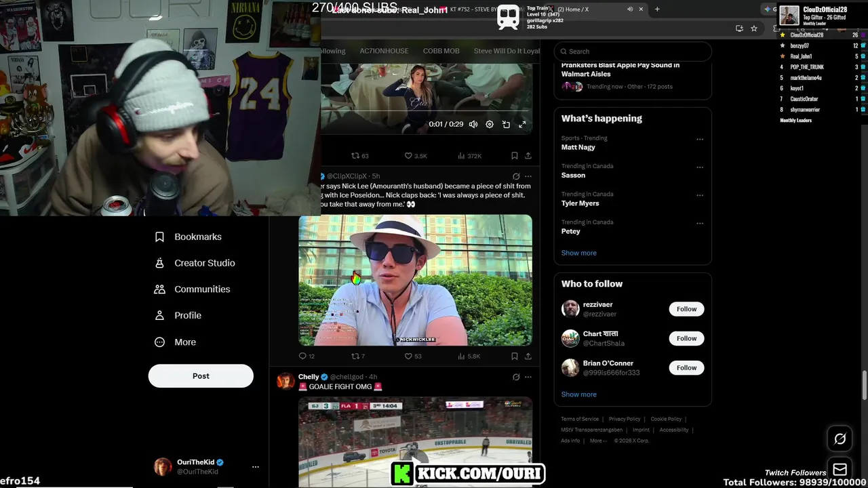Screen dimensions: 868x488
Task: Open more options on Chelly's tweet
Action: point(528,377)
